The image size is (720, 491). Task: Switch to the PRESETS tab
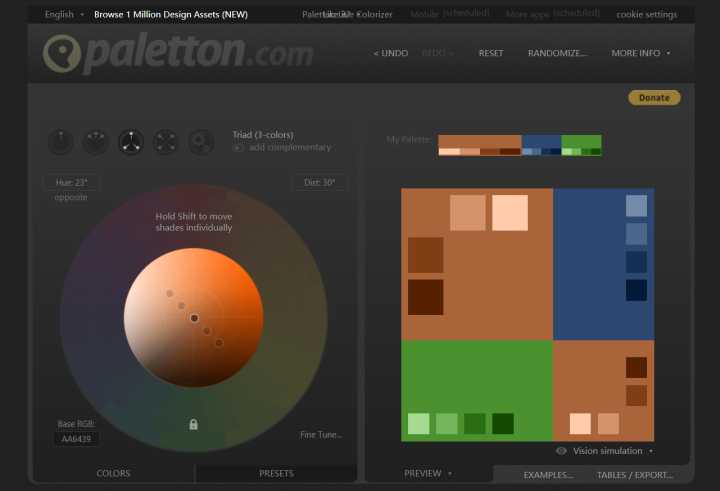click(x=276, y=474)
